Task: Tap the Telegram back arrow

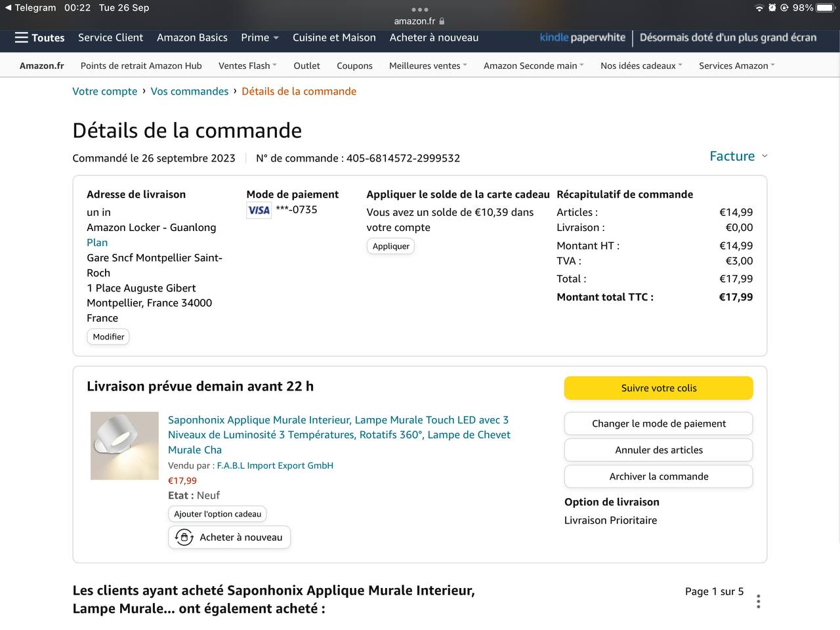Action: click(x=8, y=8)
